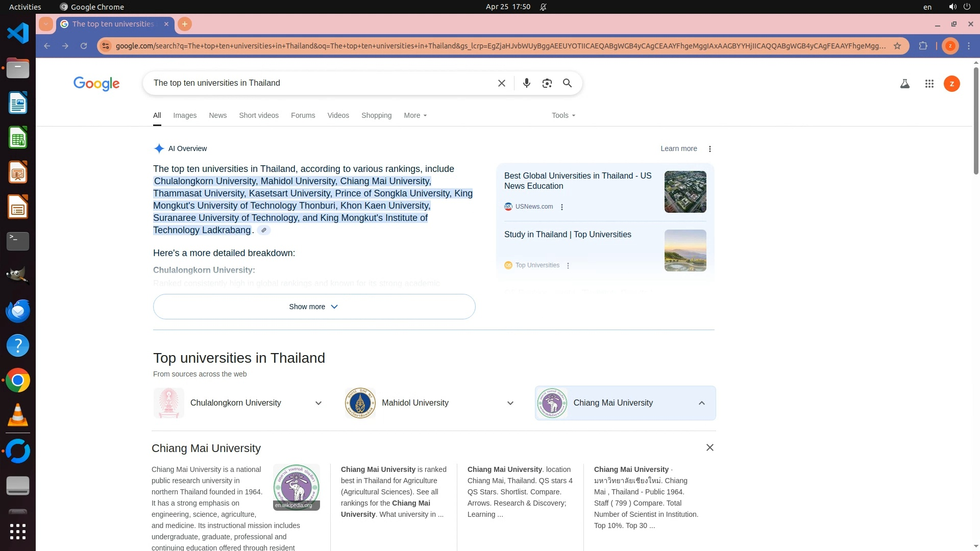Clear the search box text

pos(501,83)
